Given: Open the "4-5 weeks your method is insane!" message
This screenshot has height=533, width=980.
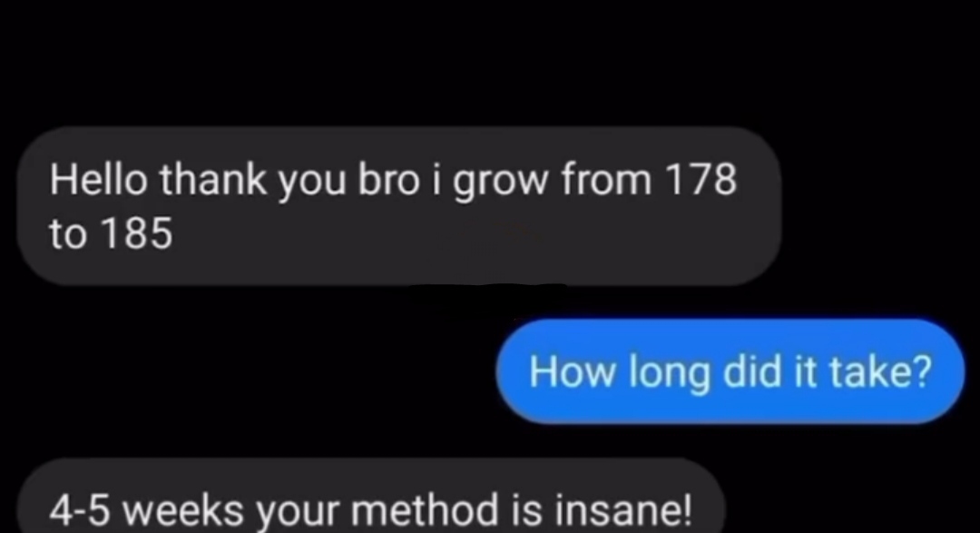Looking at the screenshot, I should point(370,498).
